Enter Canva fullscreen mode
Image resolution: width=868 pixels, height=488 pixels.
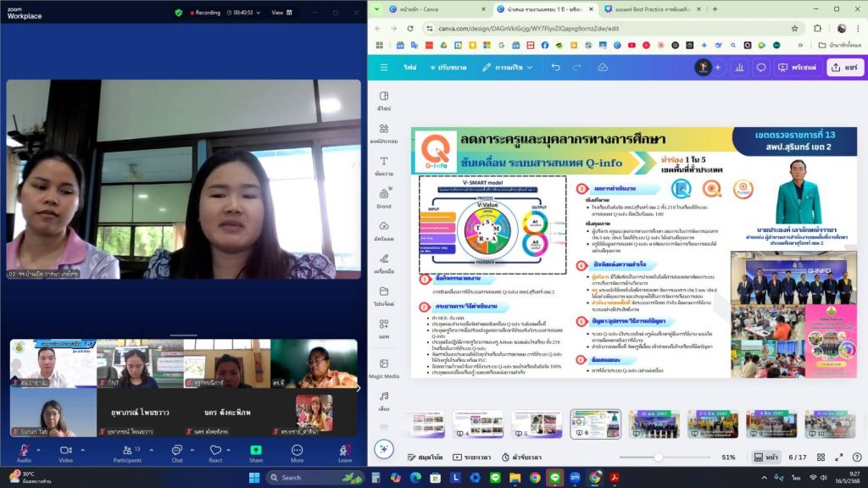[839, 457]
